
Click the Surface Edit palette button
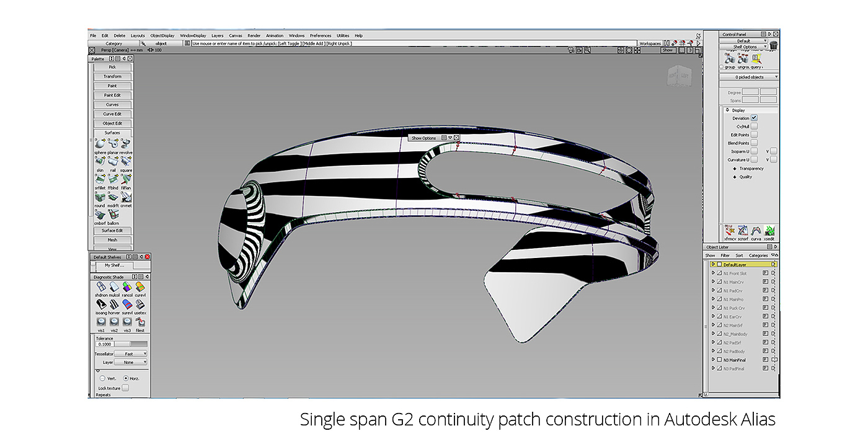click(x=112, y=231)
